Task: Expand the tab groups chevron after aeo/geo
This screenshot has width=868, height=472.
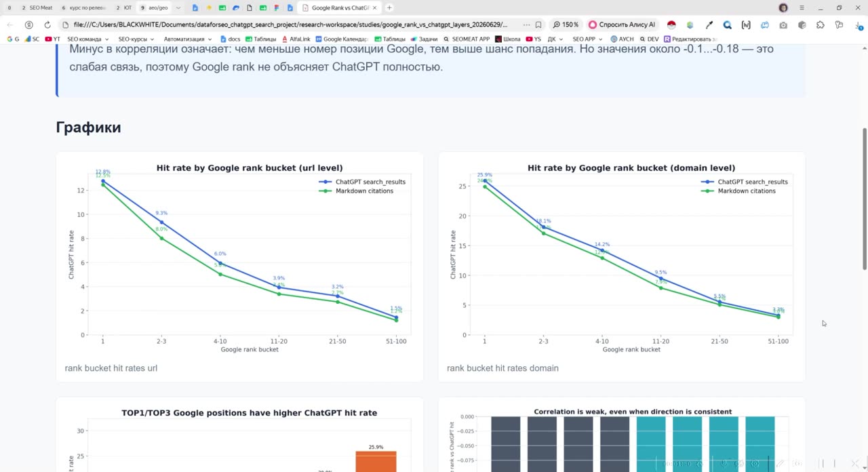Action: coord(178,8)
